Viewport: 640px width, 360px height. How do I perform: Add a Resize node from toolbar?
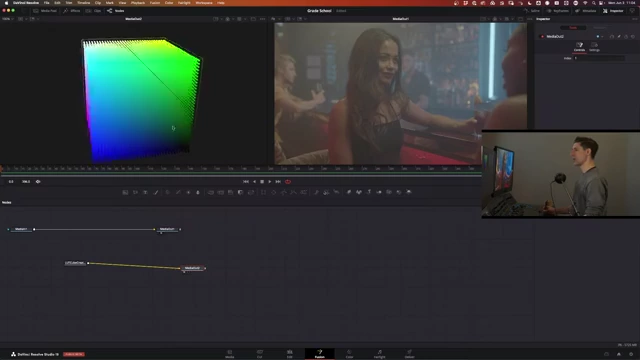tap(240, 192)
